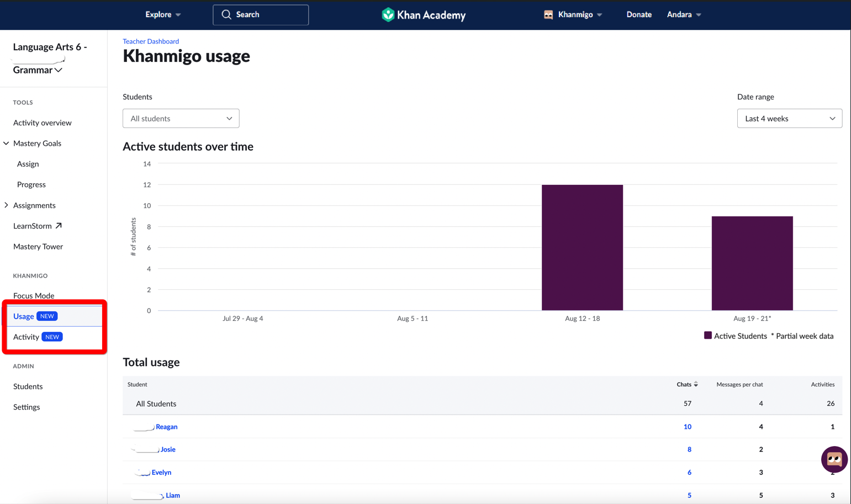Image resolution: width=851 pixels, height=504 pixels.
Task: Open Students under Admin
Action: click(x=28, y=386)
